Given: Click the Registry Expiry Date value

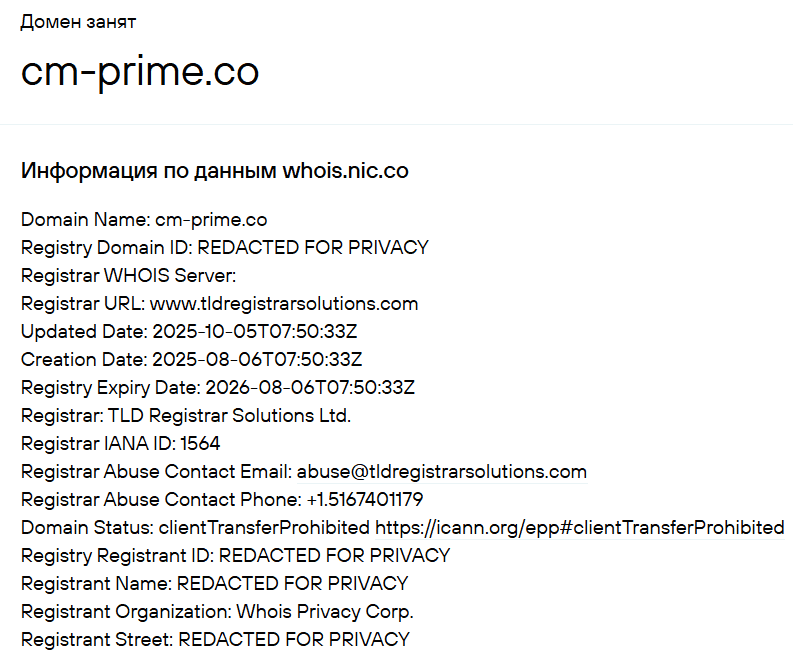Looking at the screenshot, I should [x=310, y=387].
